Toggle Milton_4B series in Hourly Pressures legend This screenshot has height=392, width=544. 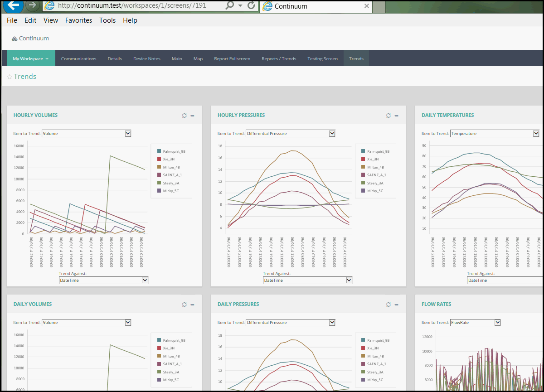click(x=378, y=167)
